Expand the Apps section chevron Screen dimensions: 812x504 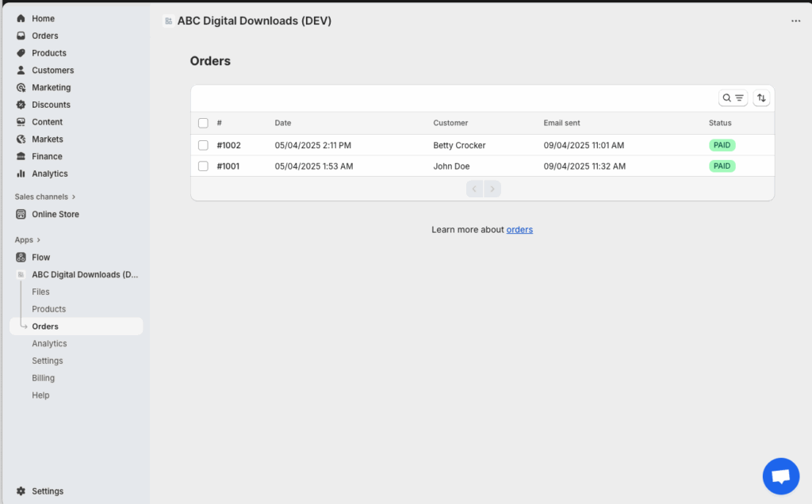pyautogui.click(x=38, y=240)
